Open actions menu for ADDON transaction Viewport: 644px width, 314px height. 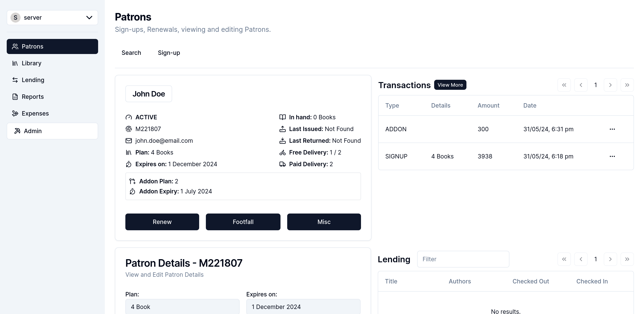coord(612,129)
